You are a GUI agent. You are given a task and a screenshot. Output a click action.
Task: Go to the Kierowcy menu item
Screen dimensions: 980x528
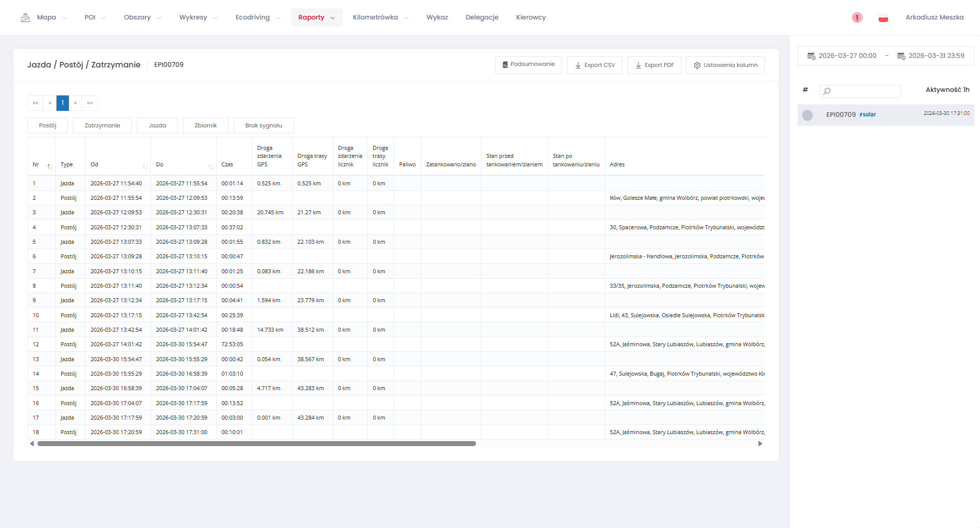pyautogui.click(x=530, y=17)
